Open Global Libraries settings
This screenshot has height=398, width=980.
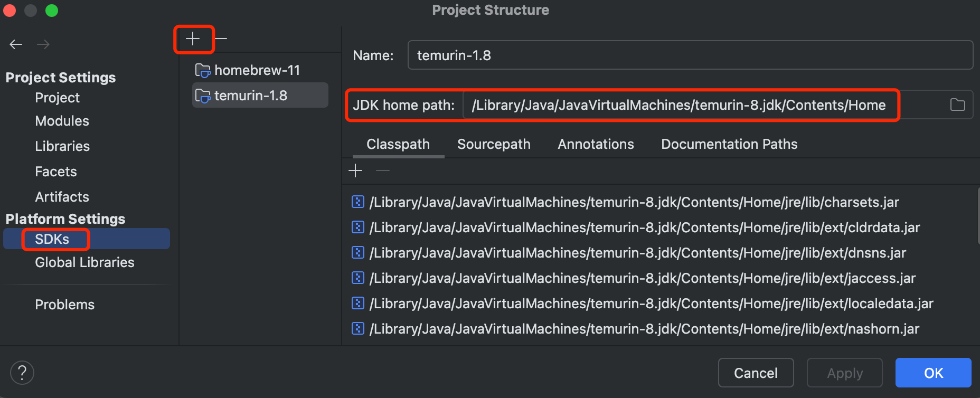(x=84, y=262)
